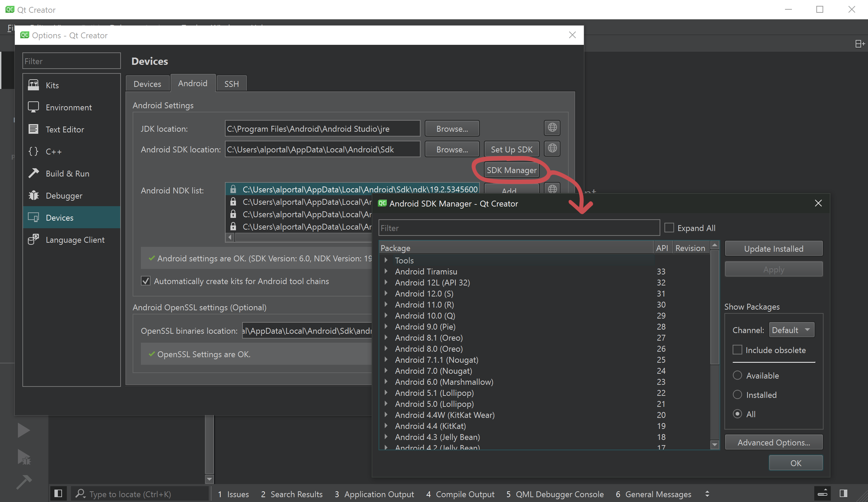Expand the Android 6.0 (Marshmallow) package

coord(386,382)
